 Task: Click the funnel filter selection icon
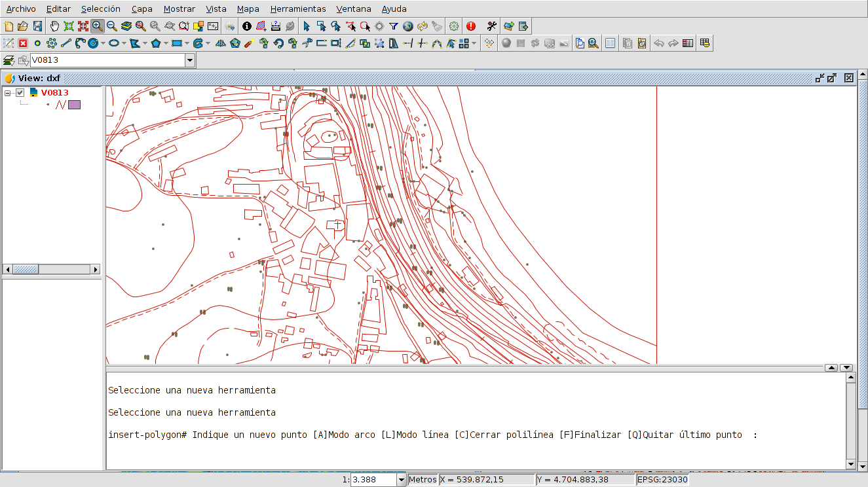(x=393, y=26)
